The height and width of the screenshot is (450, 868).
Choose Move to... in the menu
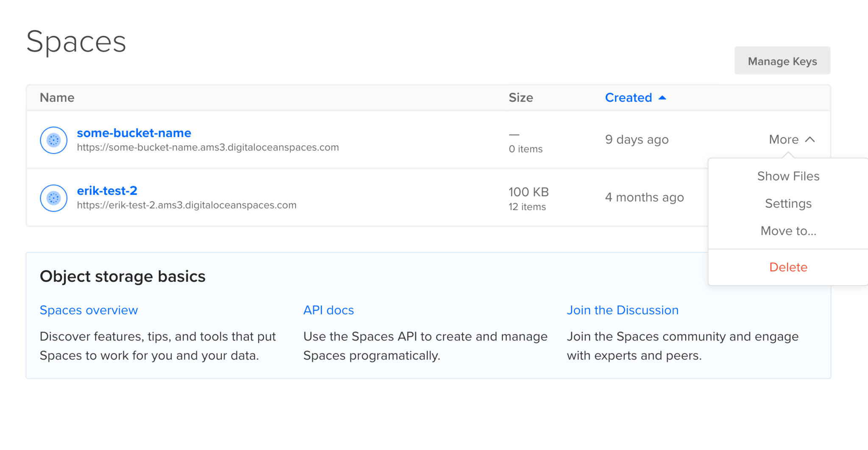[x=787, y=231]
